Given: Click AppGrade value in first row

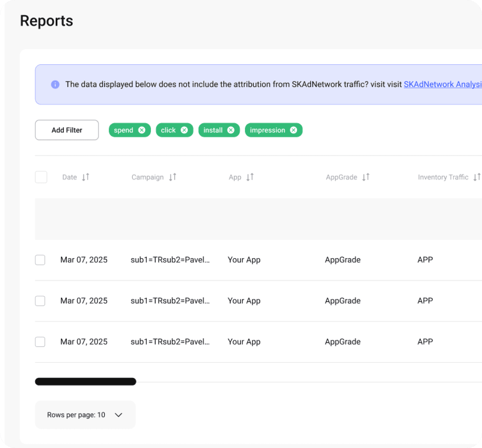Looking at the screenshot, I should (343, 260).
